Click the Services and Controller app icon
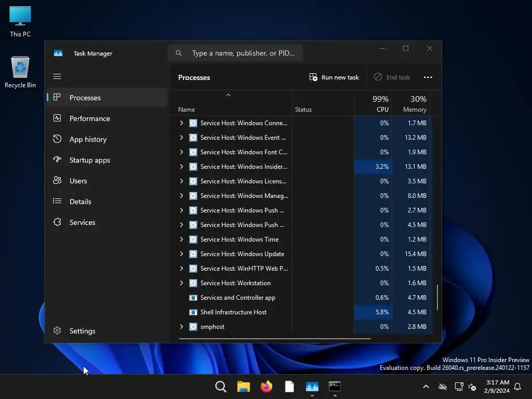This screenshot has height=399, width=532. (x=193, y=298)
